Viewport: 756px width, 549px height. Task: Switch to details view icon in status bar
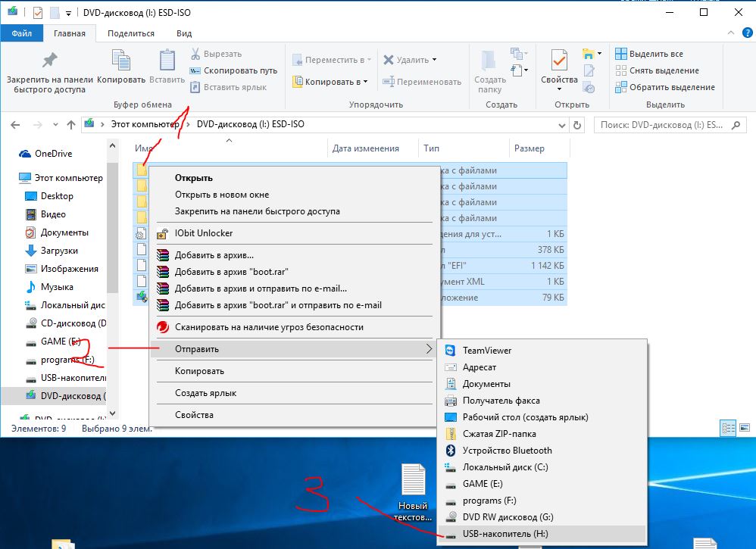[x=728, y=428]
